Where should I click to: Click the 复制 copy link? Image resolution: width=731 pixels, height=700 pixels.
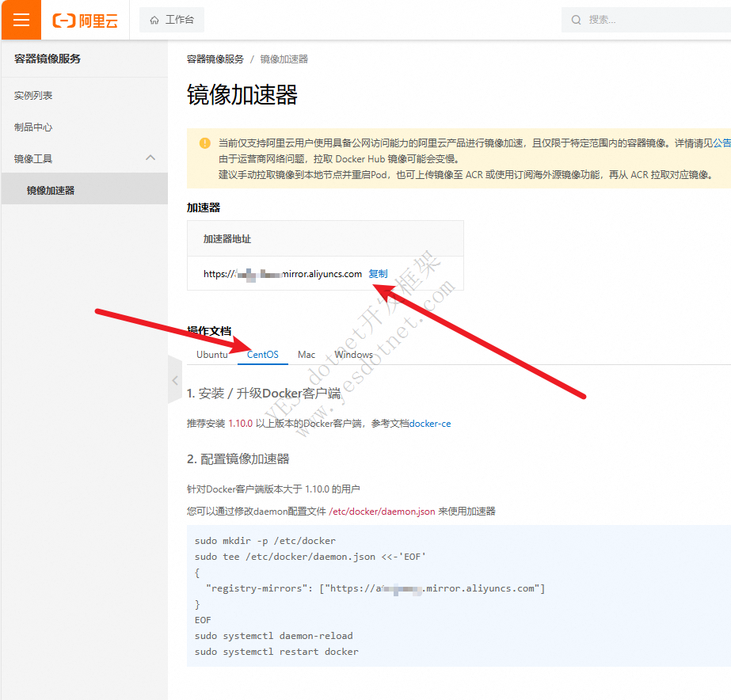pyautogui.click(x=378, y=273)
